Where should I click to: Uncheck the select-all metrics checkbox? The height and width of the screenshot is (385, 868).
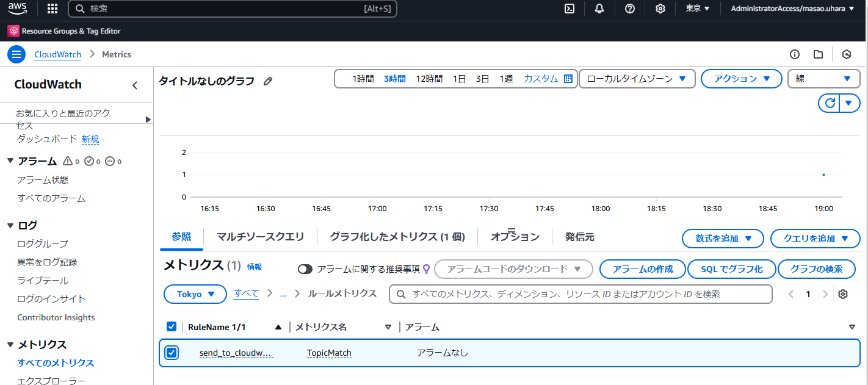coord(172,327)
